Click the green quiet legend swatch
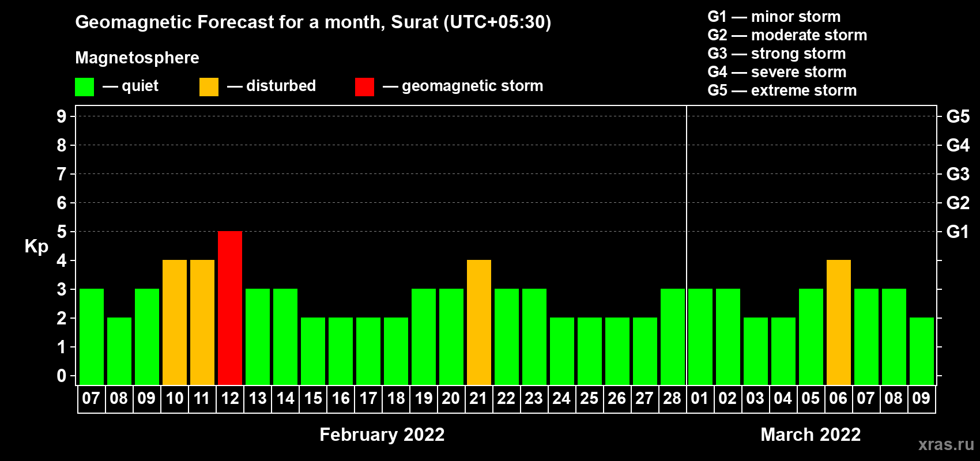This screenshot has height=461, width=980. tap(84, 87)
